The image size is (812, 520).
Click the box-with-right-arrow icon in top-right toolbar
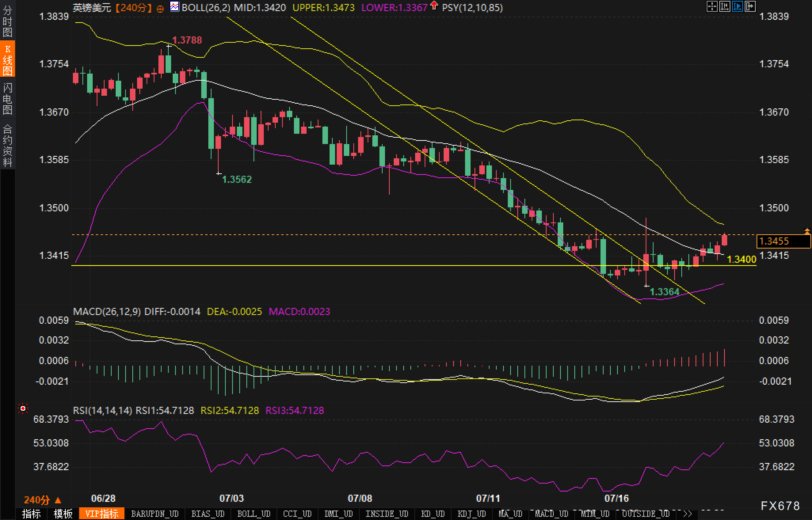coord(750,6)
